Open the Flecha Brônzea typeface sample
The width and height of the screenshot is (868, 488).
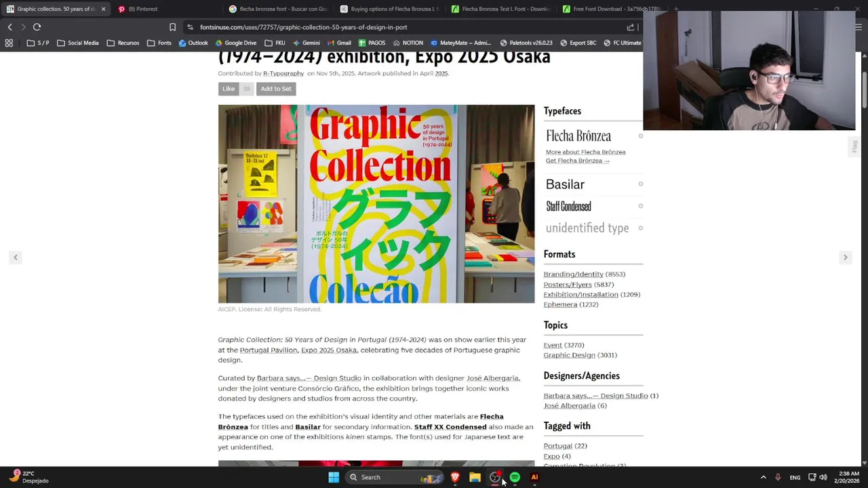(578, 136)
